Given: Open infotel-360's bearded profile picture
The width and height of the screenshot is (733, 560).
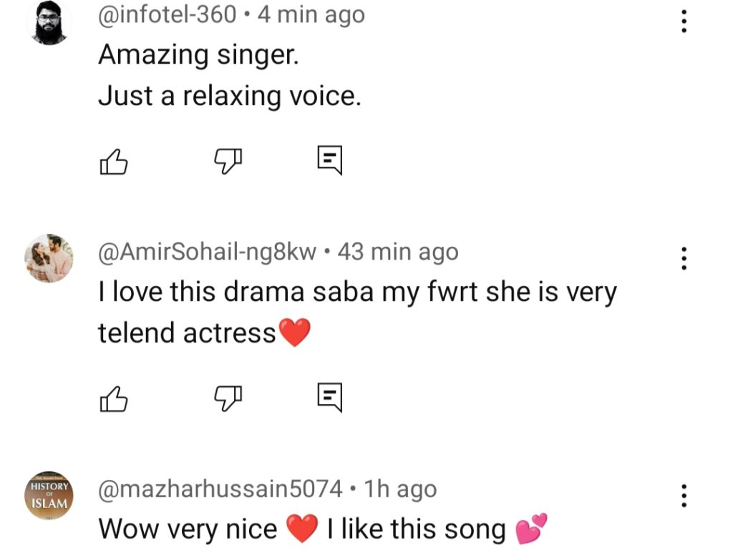Looking at the screenshot, I should pyautogui.click(x=49, y=22).
